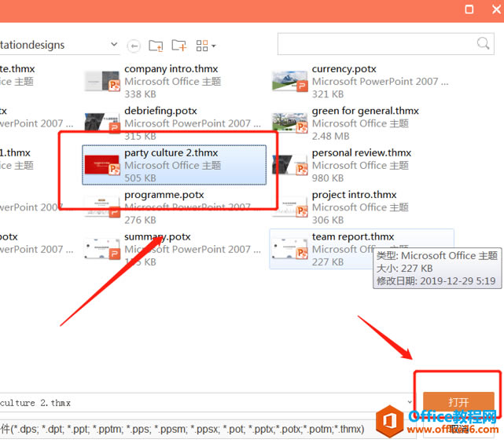
Task: Select debriefing.potx file icon
Action: (x=102, y=123)
